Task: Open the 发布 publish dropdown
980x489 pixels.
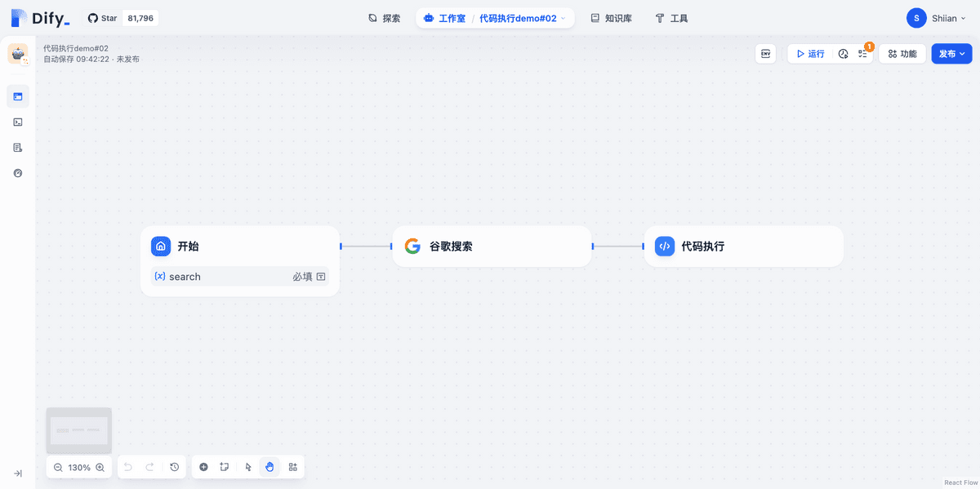Action: pyautogui.click(x=951, y=54)
